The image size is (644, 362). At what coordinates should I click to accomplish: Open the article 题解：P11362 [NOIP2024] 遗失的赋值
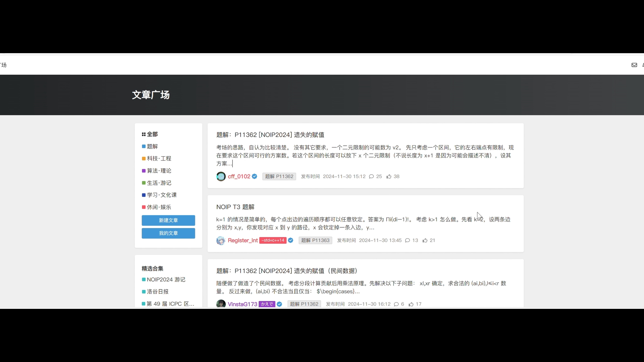[270, 135]
